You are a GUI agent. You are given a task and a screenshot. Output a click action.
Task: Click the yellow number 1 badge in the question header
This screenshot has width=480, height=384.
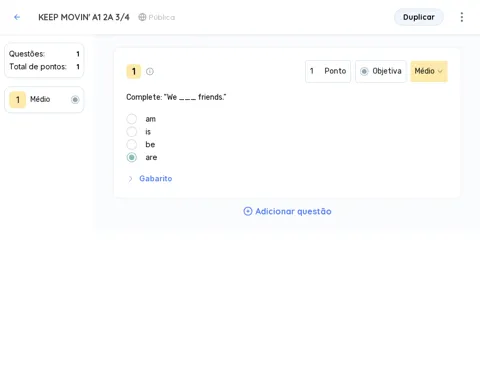(134, 71)
